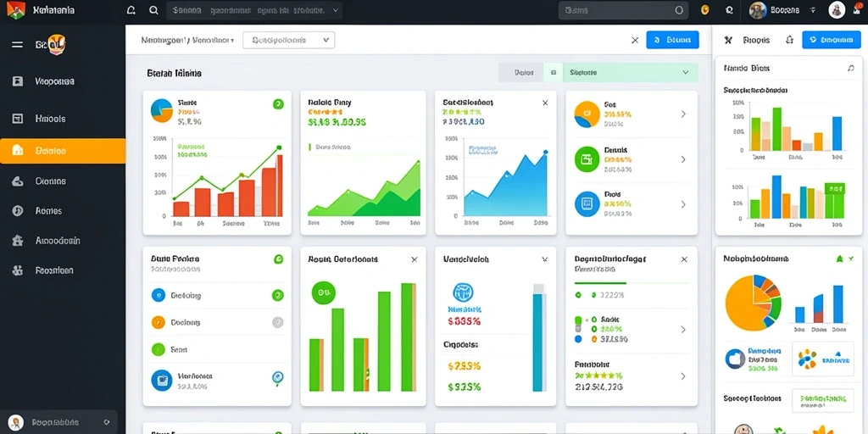Click the small square toggle left of the green dropdown

[x=553, y=73]
